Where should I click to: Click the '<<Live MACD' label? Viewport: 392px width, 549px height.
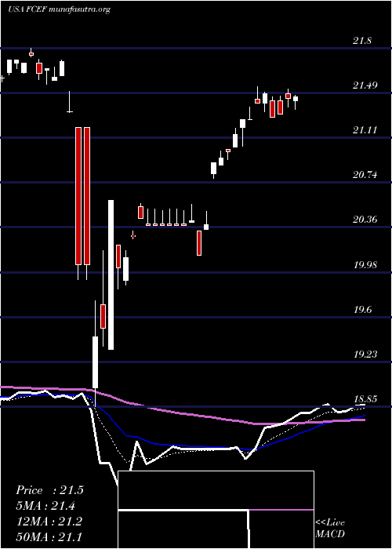click(x=330, y=528)
